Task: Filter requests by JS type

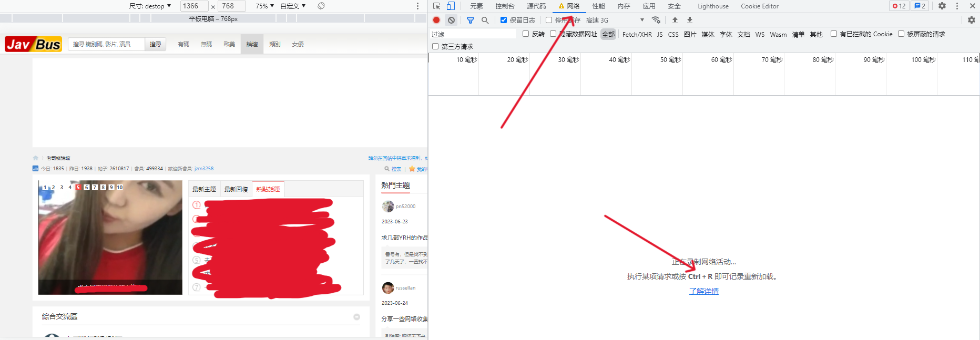Action: click(x=659, y=34)
